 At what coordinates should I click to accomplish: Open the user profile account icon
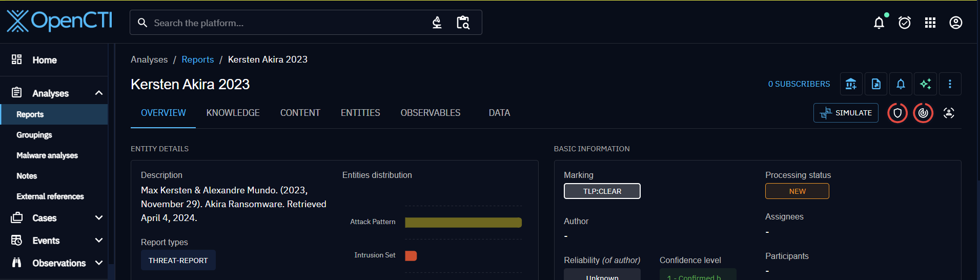tap(955, 23)
